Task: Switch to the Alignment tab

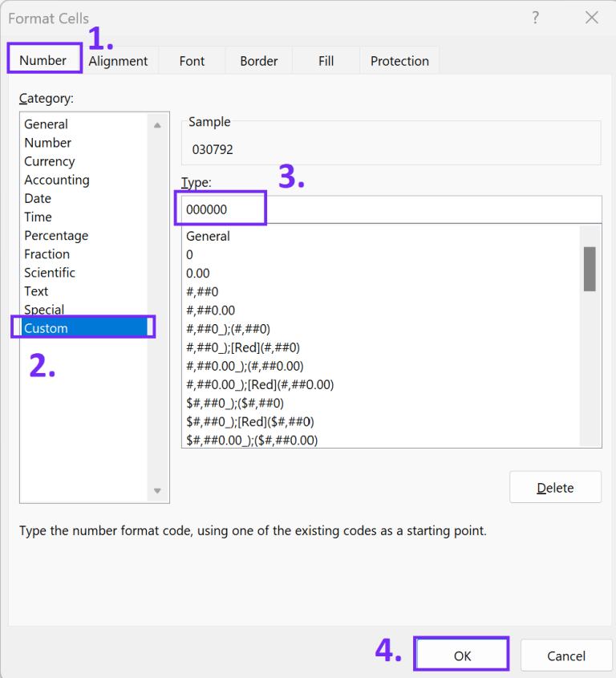Action: click(118, 60)
